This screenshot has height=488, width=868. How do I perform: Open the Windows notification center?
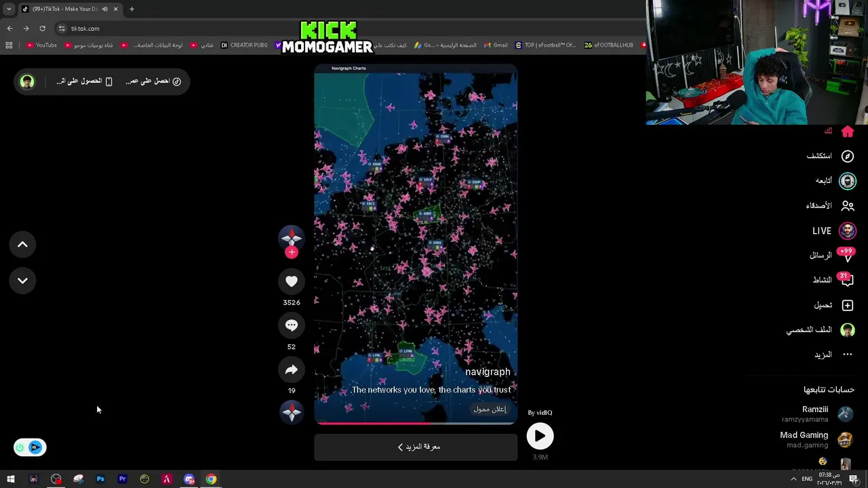tap(854, 479)
